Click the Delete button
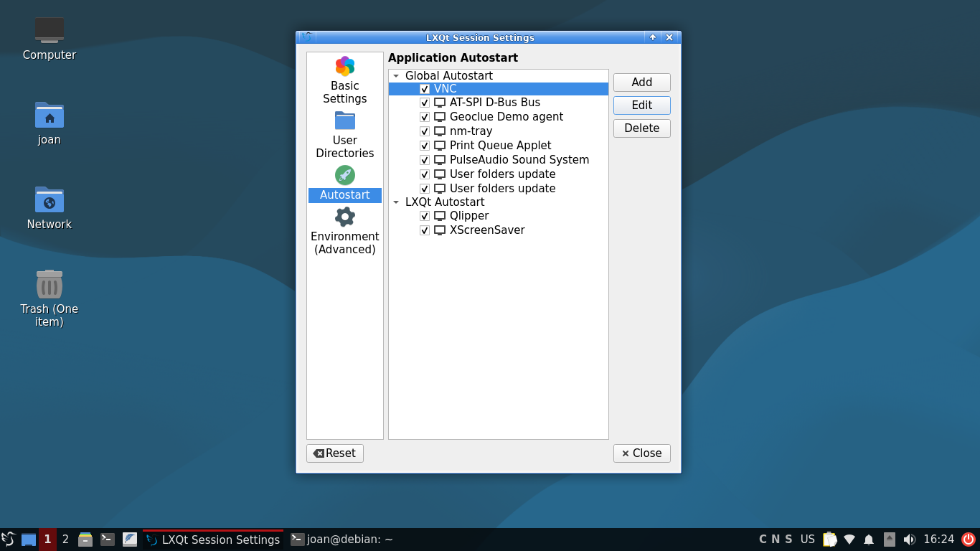 point(642,128)
